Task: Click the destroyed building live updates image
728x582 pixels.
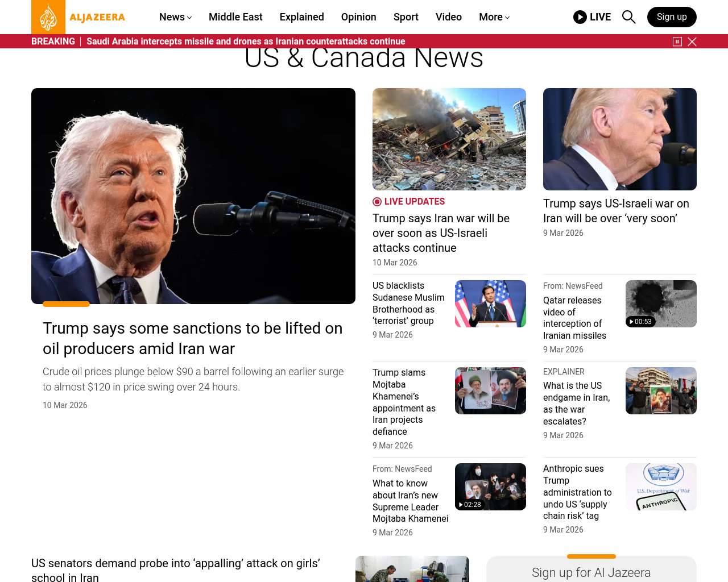Action: 449,139
